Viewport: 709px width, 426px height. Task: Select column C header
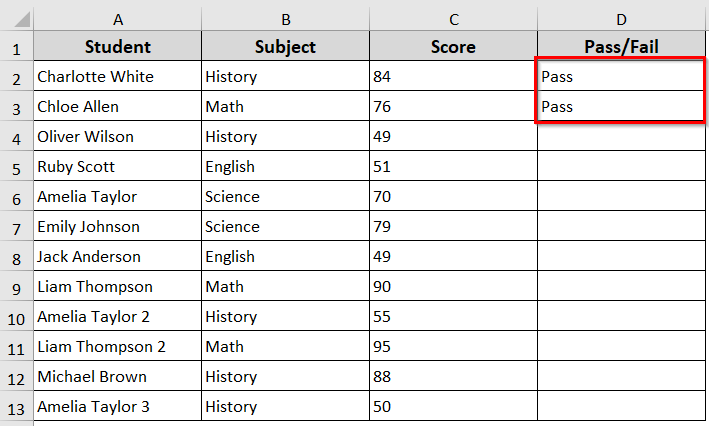pos(453,19)
